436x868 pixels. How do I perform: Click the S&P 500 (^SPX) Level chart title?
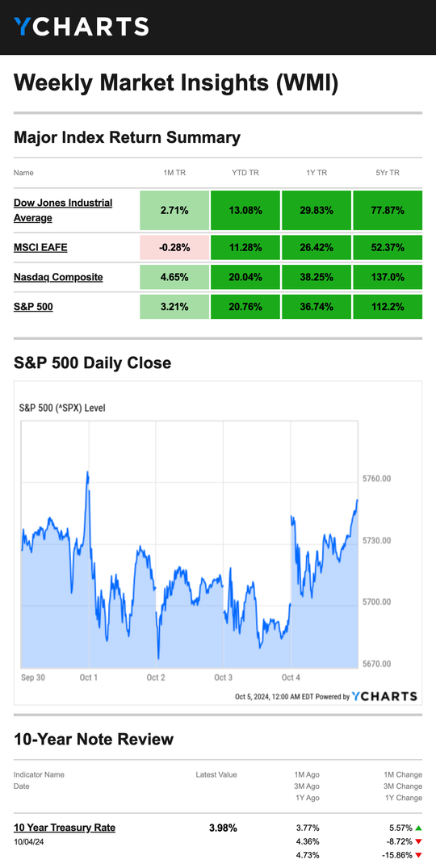(x=62, y=408)
